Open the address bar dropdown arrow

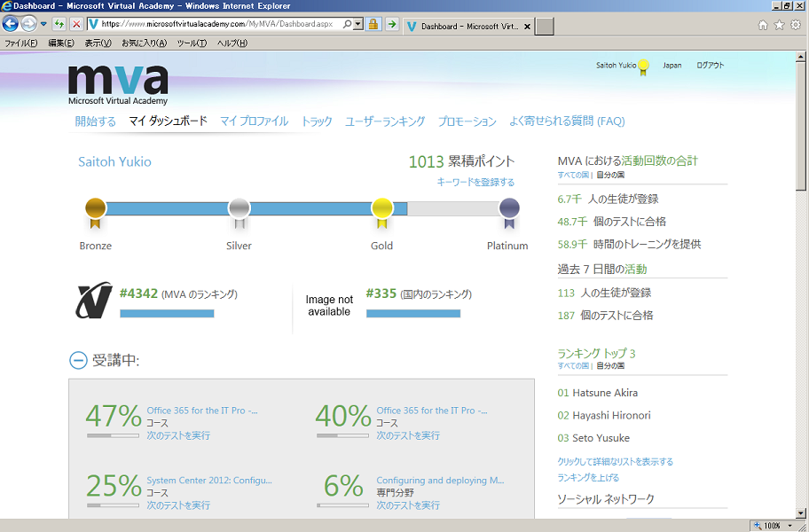point(358,25)
